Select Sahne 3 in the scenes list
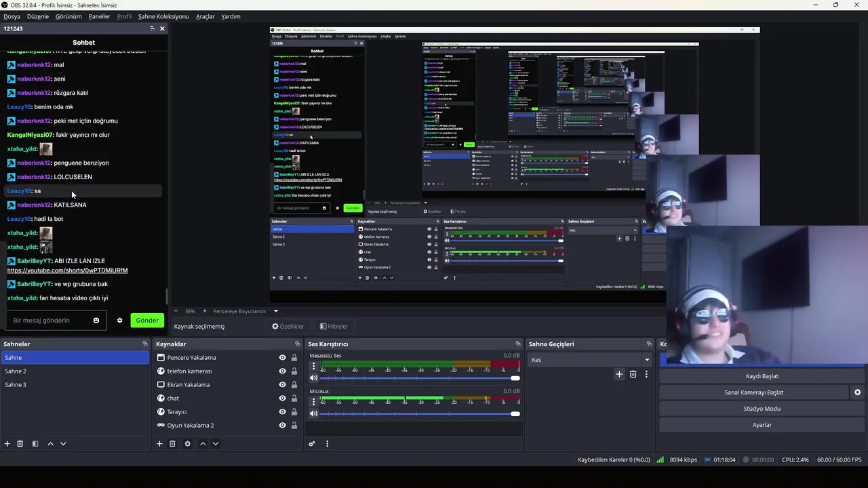 tap(75, 385)
